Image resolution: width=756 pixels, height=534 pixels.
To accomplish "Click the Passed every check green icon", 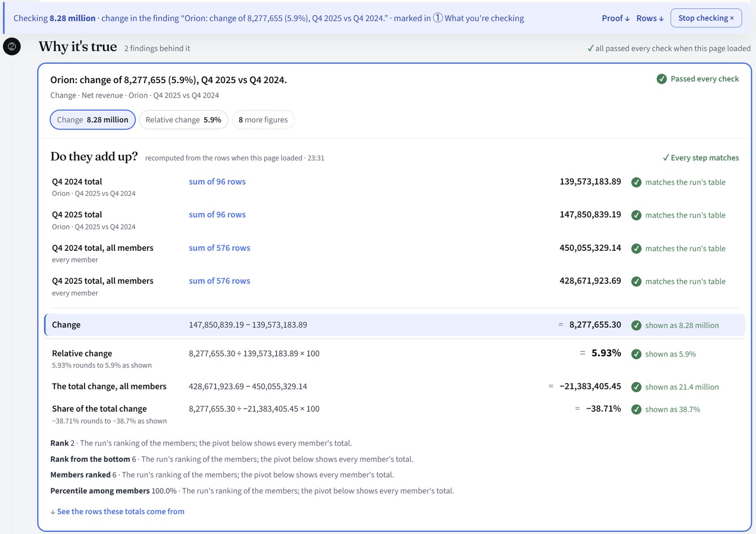I will point(661,79).
